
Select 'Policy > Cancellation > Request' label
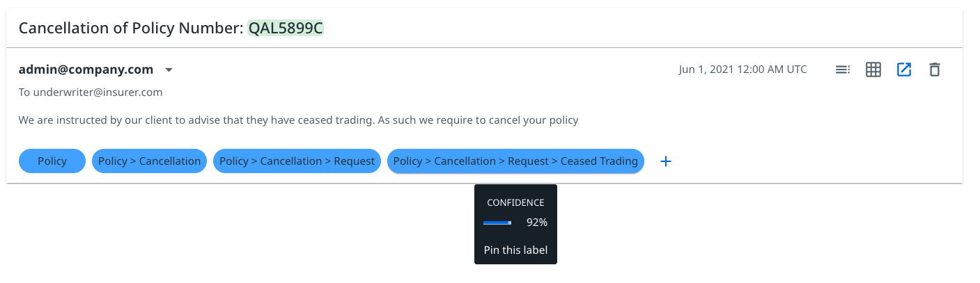(x=297, y=161)
